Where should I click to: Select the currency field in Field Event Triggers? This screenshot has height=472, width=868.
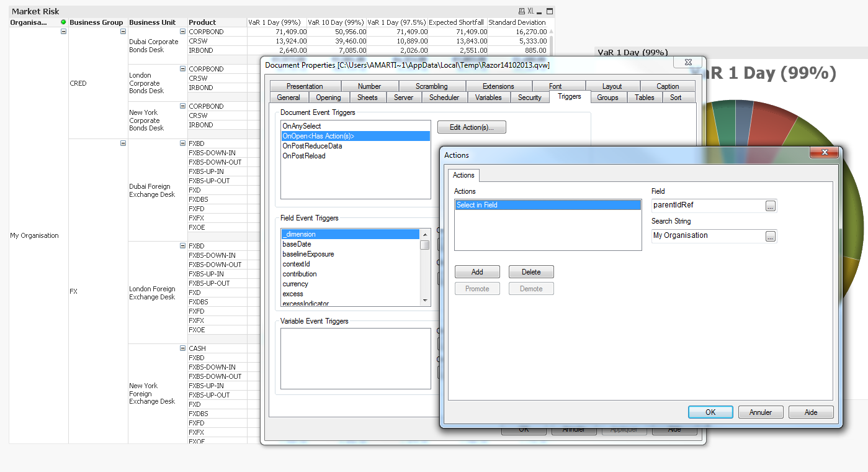[x=295, y=284]
